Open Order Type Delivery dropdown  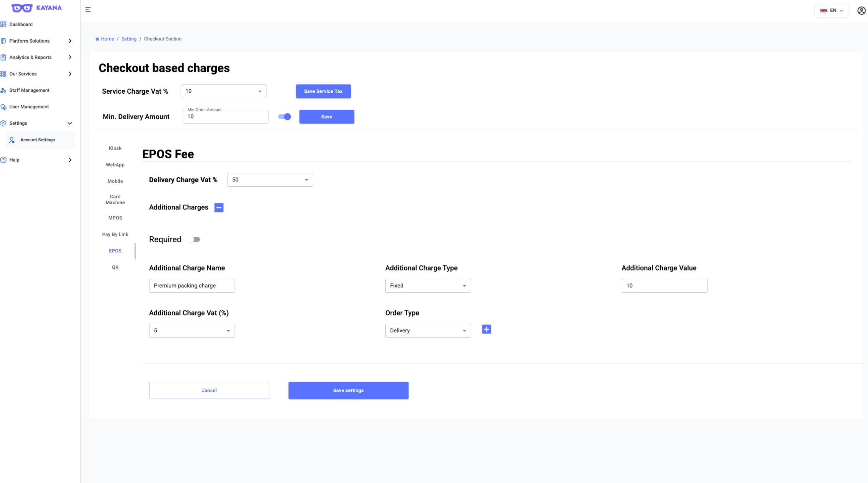(428, 331)
